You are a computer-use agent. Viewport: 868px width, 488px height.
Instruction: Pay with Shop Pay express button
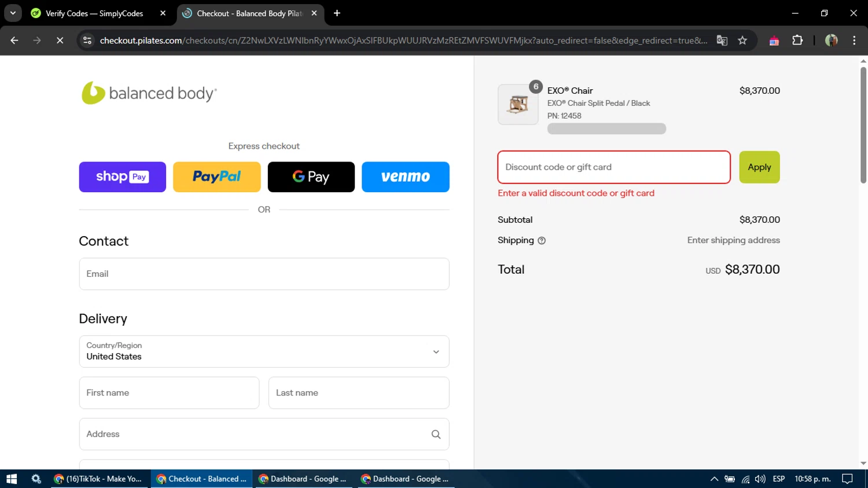[x=123, y=177]
